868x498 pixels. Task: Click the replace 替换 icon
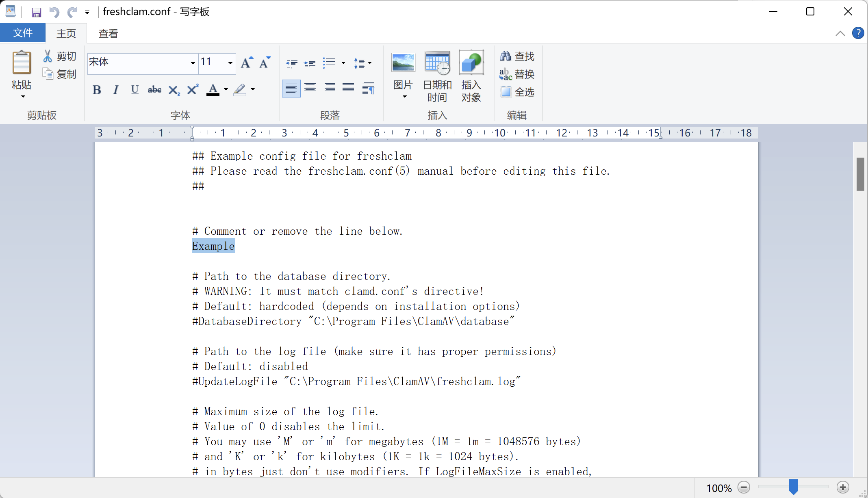tap(506, 74)
